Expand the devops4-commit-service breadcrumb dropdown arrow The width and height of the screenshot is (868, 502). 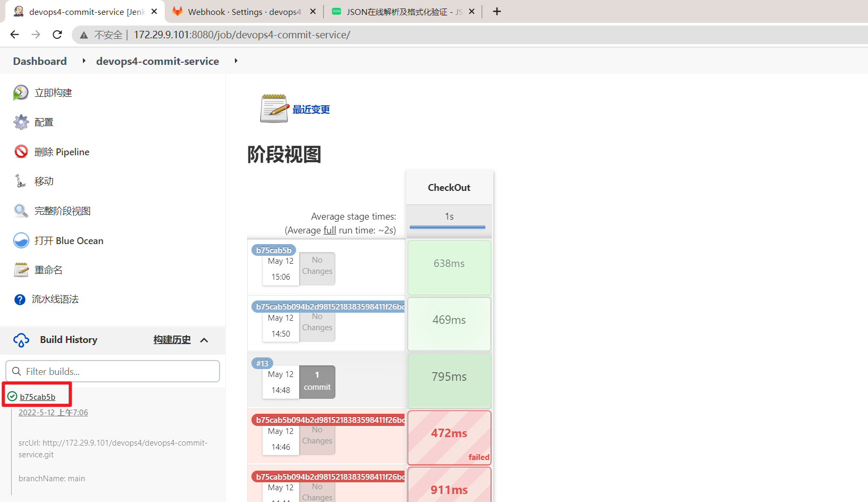(x=235, y=61)
